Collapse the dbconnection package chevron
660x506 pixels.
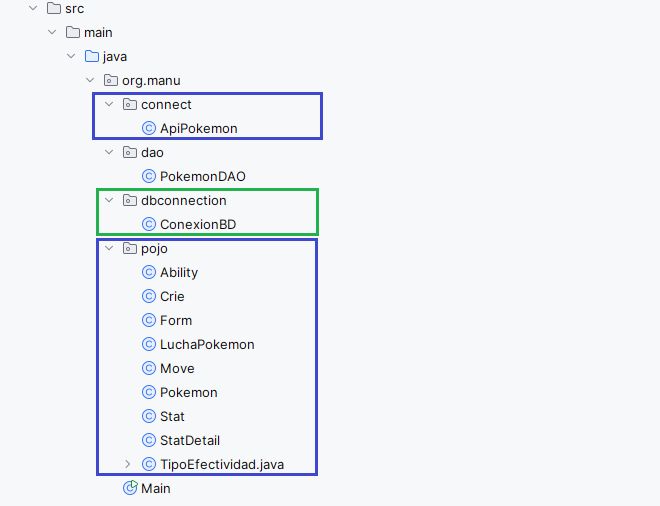coord(109,200)
